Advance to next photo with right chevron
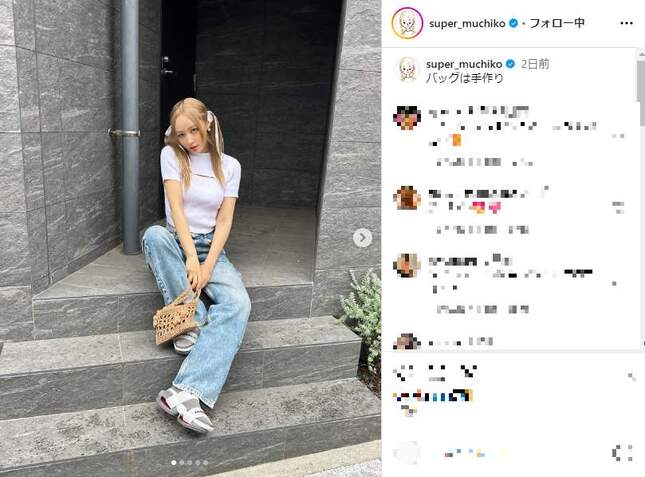Viewport: 645px width, 477px height. 362,238
